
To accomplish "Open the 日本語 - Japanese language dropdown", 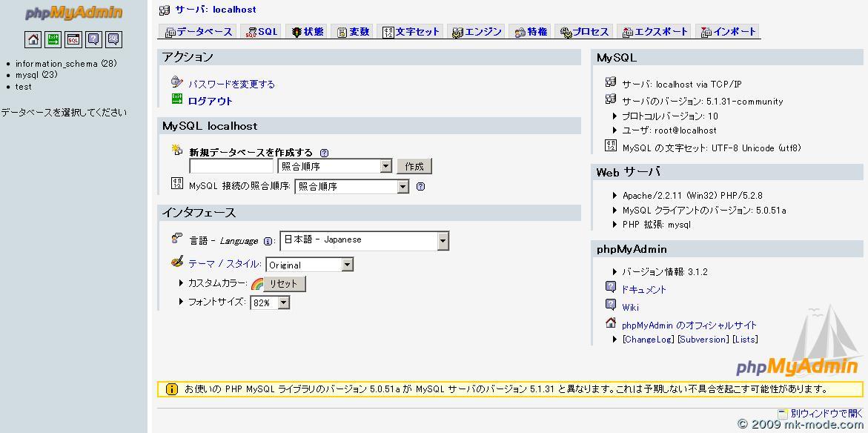I will (x=364, y=240).
